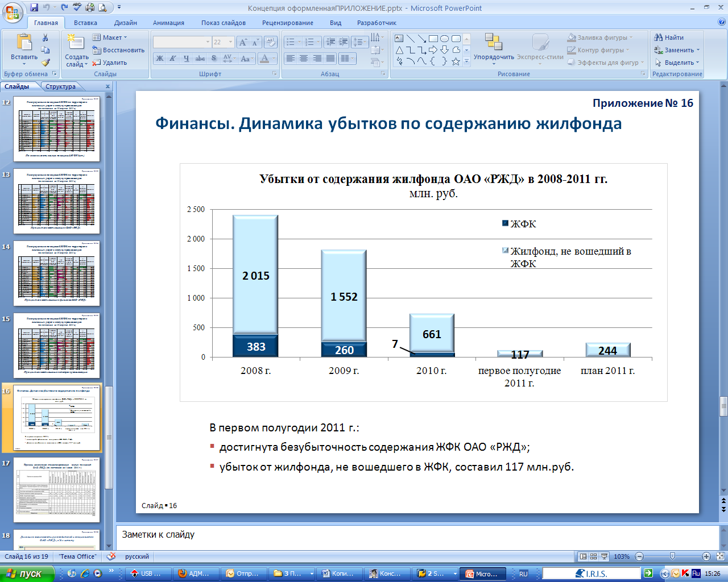
Task: Open Выделить dropdown menu
Action: point(677,63)
